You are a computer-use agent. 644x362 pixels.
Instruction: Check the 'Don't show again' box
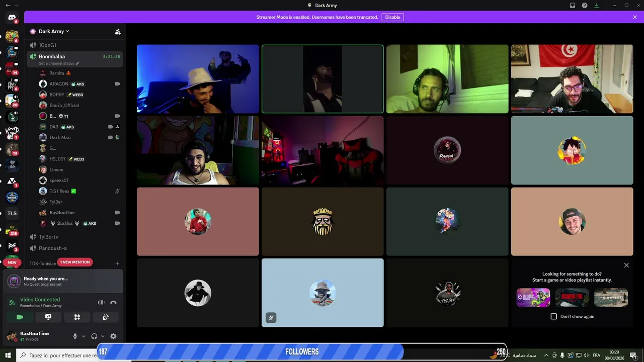pyautogui.click(x=554, y=317)
